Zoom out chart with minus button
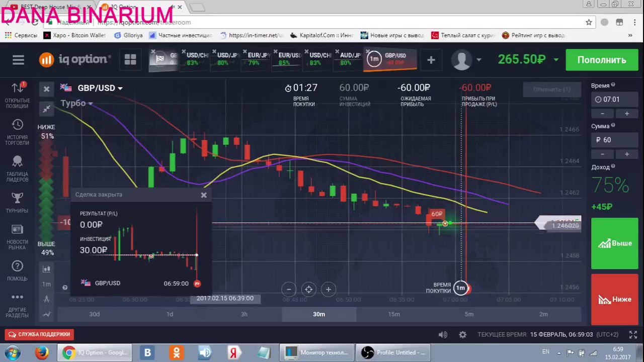This screenshot has height=362, width=644. (289, 289)
